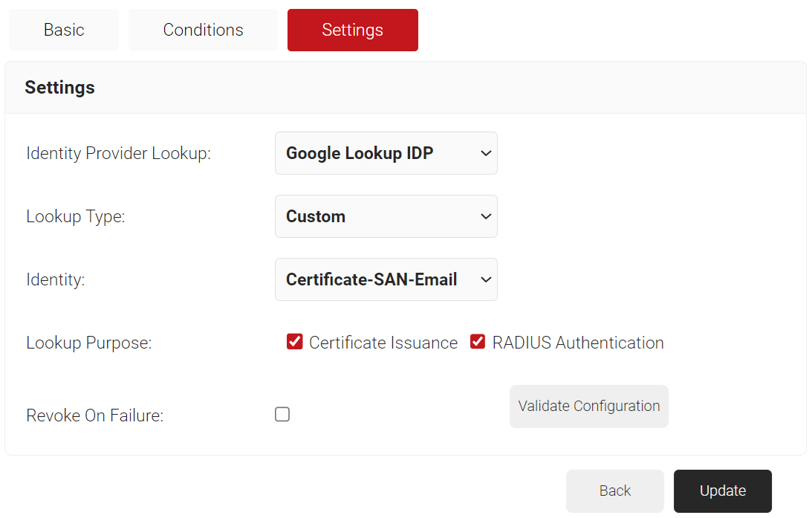Click the RADIUS Authentication label text
This screenshot has height=518, width=812.
[x=578, y=343]
